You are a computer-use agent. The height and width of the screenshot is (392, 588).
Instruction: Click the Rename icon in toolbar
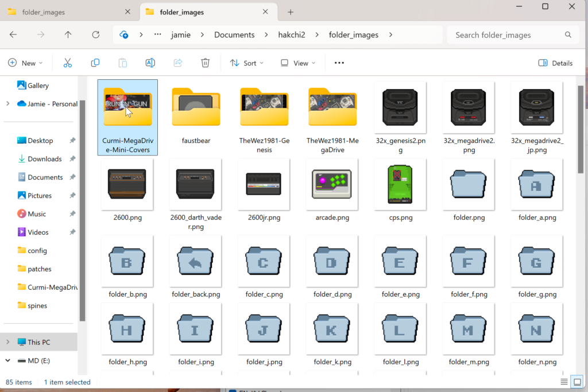[x=150, y=63]
